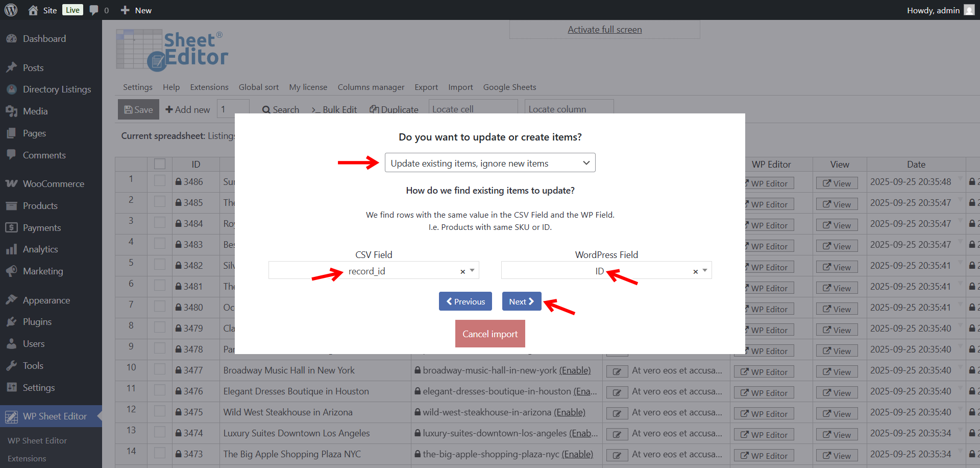Clear the WordPress Field ID selection
980x468 pixels.
click(x=695, y=272)
